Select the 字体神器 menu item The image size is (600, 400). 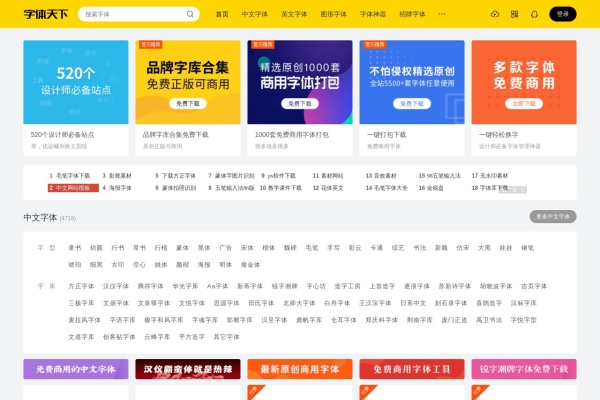click(372, 15)
